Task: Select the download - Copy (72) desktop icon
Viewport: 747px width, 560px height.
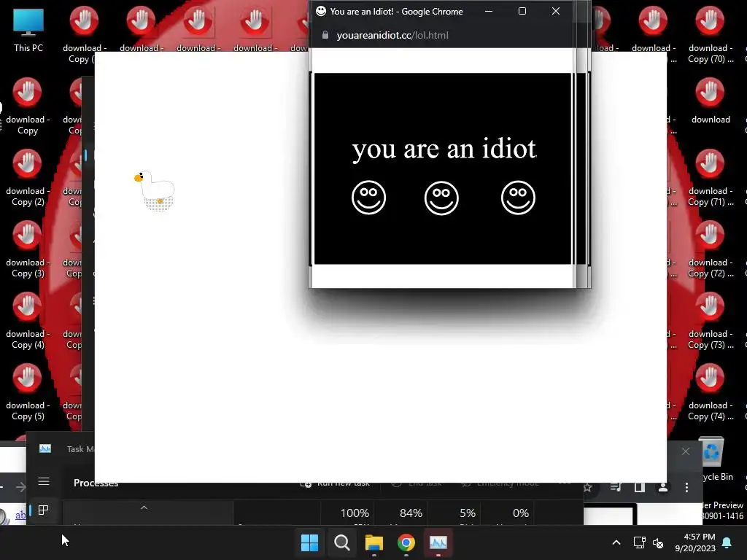Action: [x=710, y=249]
